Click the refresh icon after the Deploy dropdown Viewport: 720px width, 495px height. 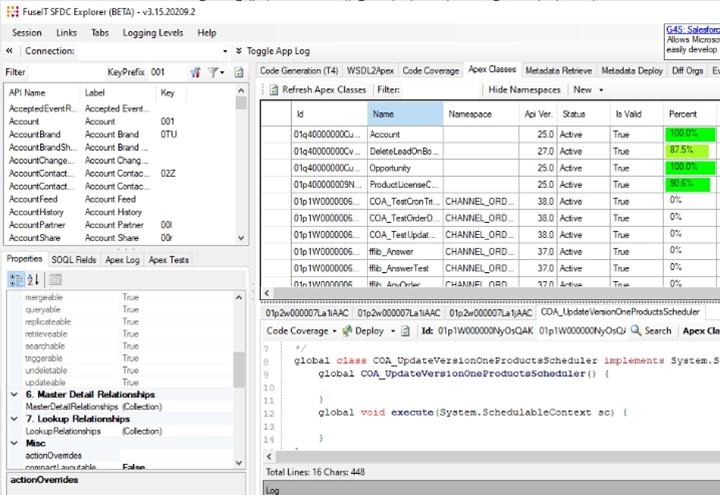(405, 331)
